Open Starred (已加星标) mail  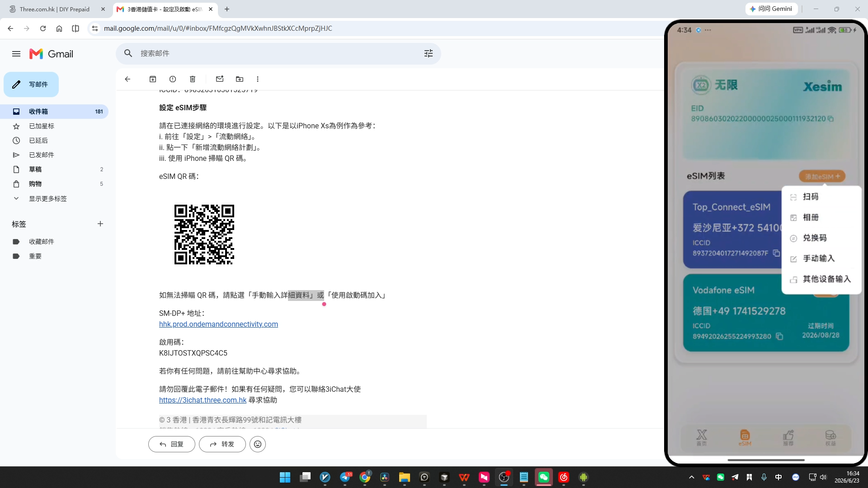click(54, 126)
